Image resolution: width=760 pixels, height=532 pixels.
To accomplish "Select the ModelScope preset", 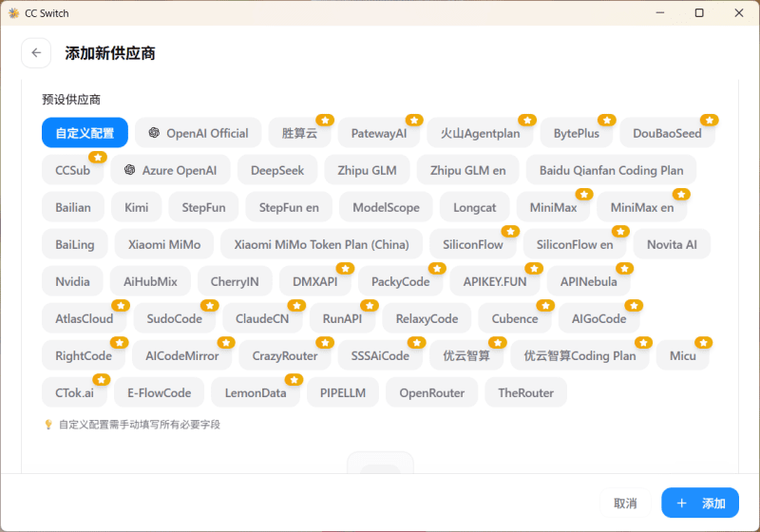I will (386, 207).
